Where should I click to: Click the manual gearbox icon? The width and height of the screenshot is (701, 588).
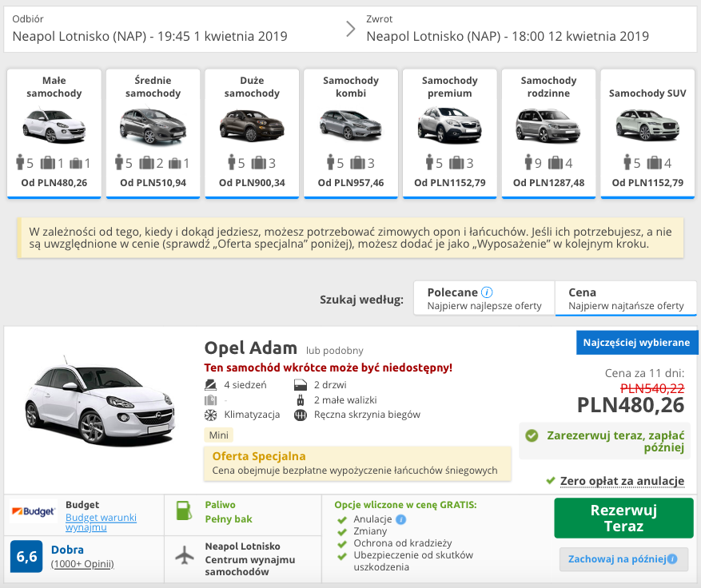point(301,414)
